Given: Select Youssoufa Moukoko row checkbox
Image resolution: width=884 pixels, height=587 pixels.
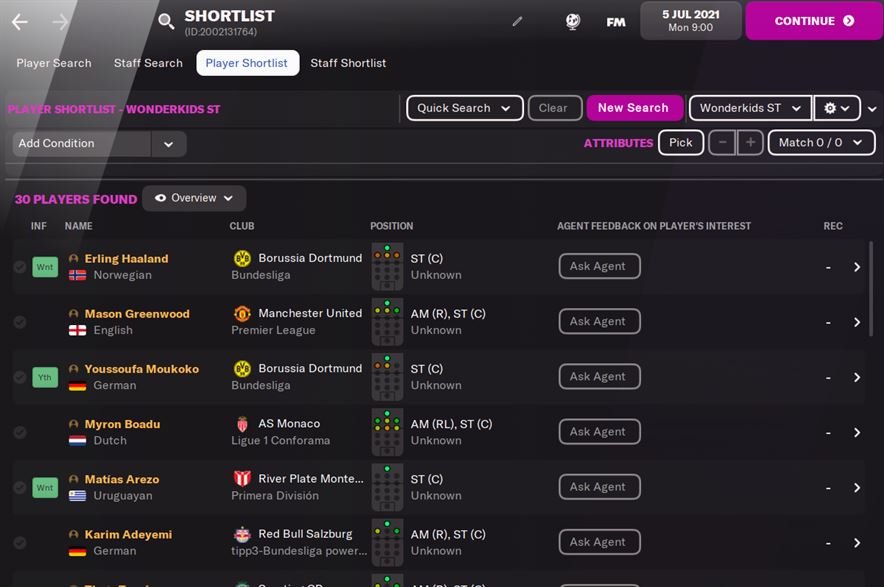Looking at the screenshot, I should [x=20, y=377].
